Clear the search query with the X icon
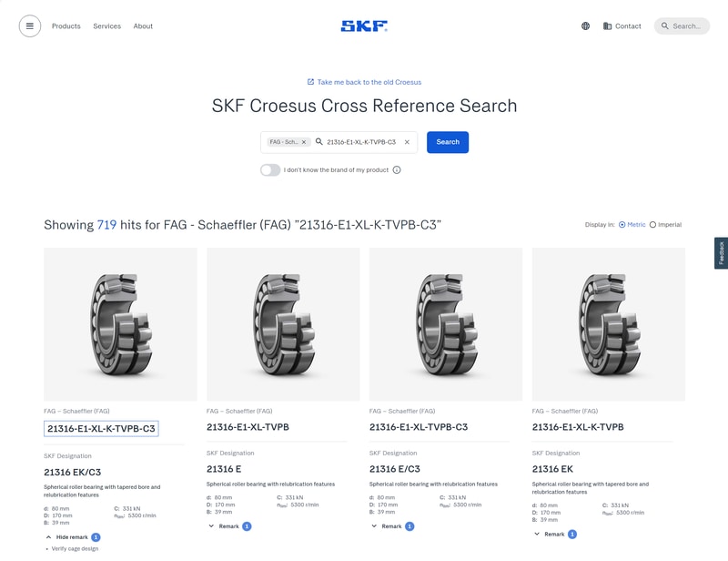 click(x=409, y=142)
